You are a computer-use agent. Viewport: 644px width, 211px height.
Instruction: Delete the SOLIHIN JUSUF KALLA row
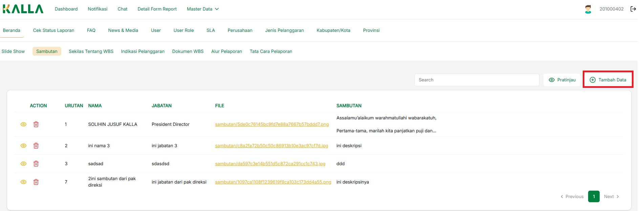coord(36,124)
